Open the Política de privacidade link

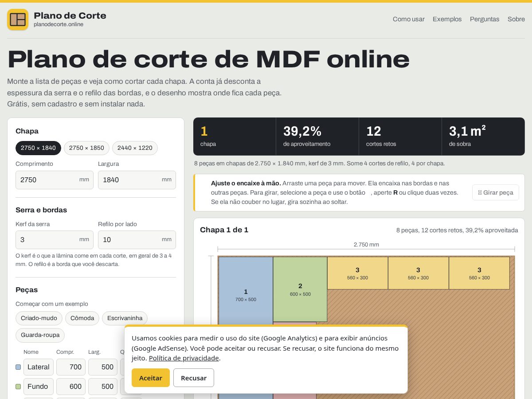click(184, 358)
